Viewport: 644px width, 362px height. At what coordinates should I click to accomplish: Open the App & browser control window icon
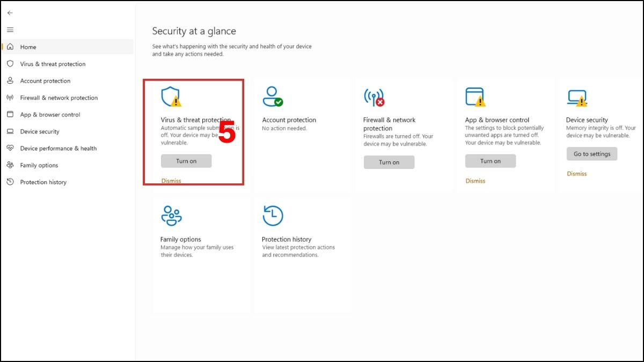[x=475, y=97]
